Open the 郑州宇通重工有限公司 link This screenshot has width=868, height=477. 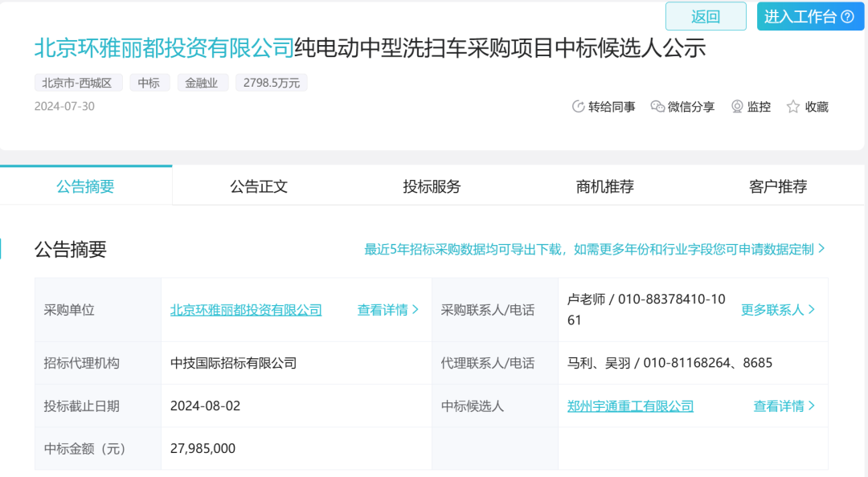coord(631,406)
